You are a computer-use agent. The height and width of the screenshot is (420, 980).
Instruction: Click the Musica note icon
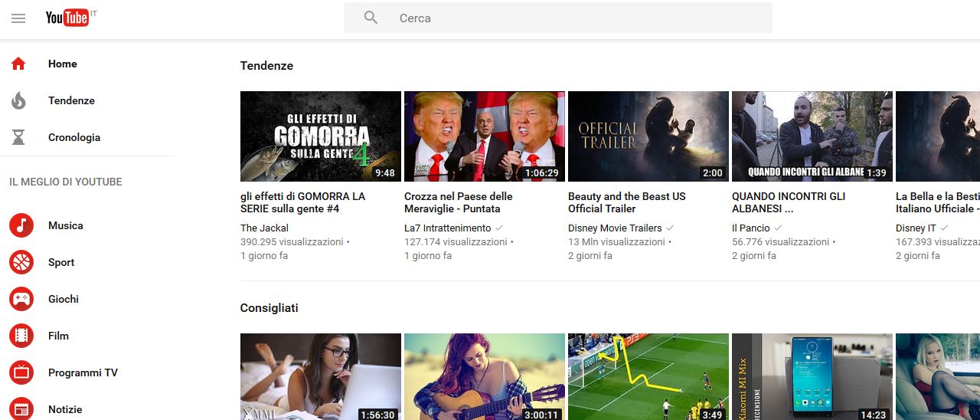pyautogui.click(x=21, y=225)
